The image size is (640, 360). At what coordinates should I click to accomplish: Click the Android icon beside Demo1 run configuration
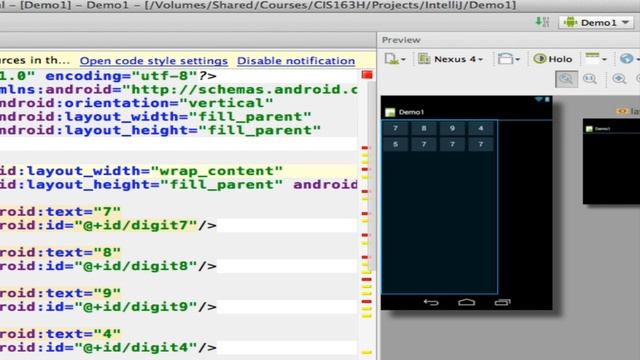click(x=570, y=22)
